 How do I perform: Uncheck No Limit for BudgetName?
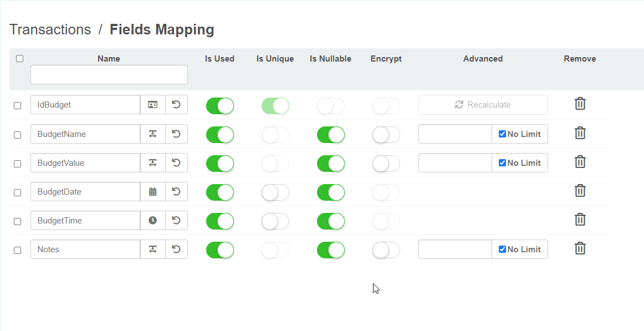pyautogui.click(x=502, y=134)
